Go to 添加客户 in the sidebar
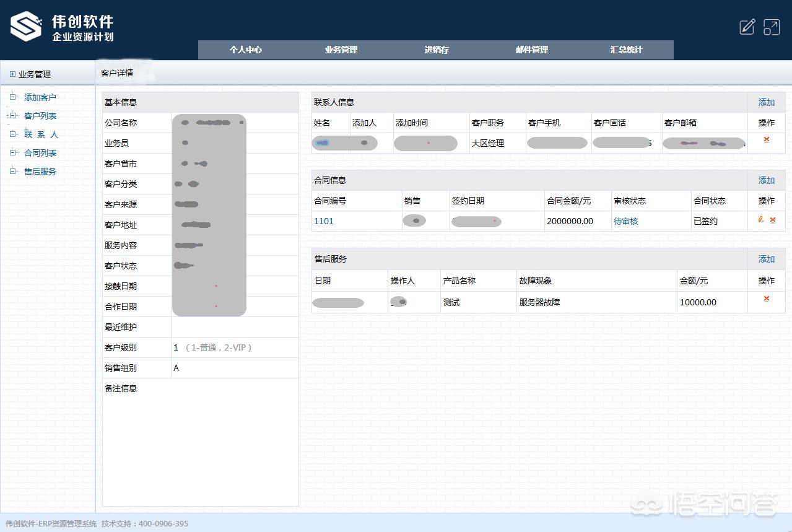Image resolution: width=792 pixels, height=532 pixels. tap(40, 97)
